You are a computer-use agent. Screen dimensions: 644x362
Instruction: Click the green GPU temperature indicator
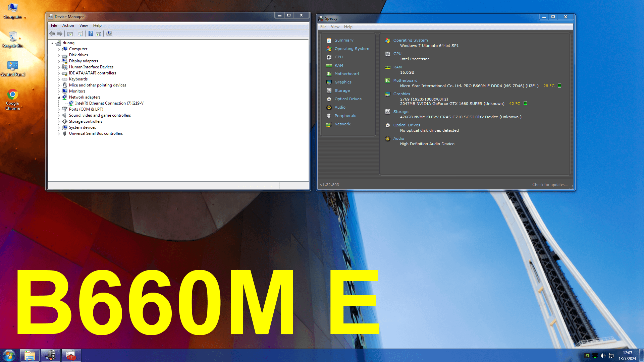[x=525, y=104]
